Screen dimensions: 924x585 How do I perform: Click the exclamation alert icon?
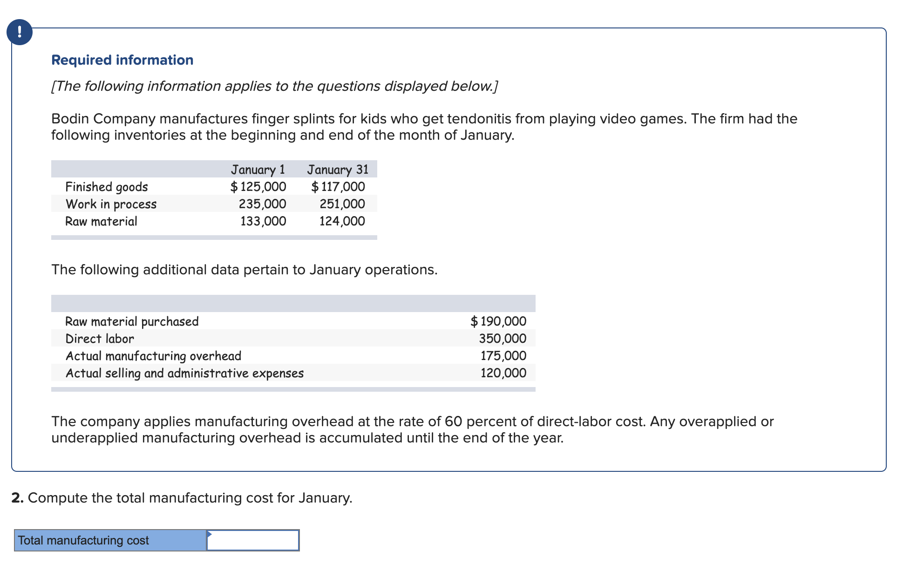point(20,32)
